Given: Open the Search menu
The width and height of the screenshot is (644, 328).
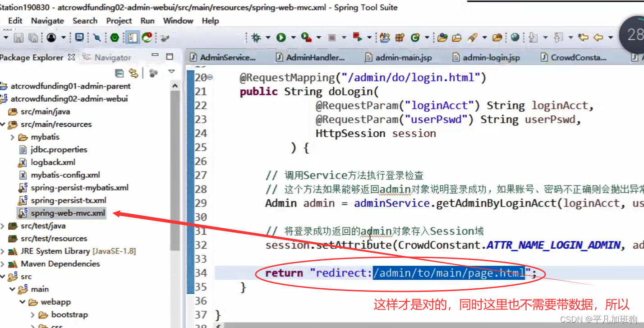Looking at the screenshot, I should pos(85,21).
